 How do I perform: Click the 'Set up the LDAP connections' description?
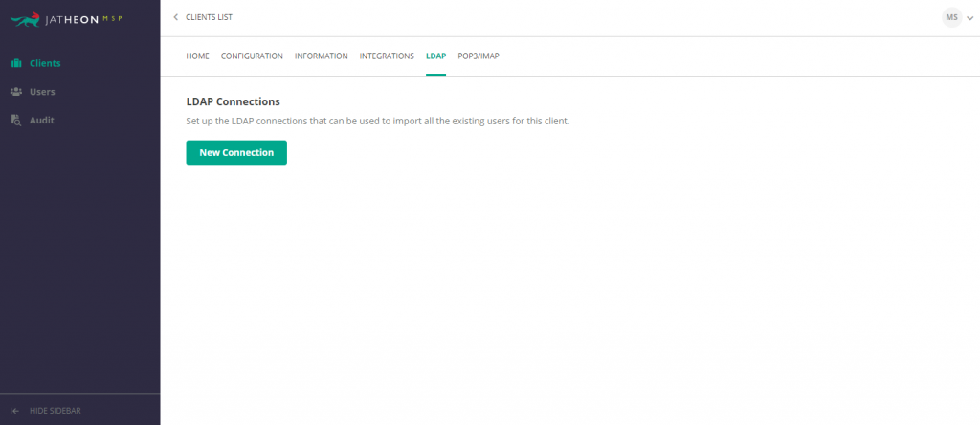378,121
